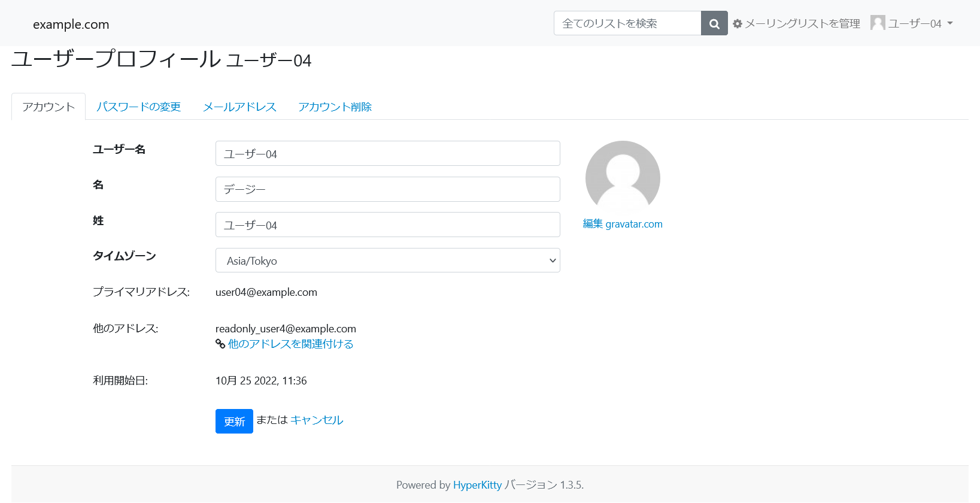Go to example.com home brand link

(x=71, y=25)
